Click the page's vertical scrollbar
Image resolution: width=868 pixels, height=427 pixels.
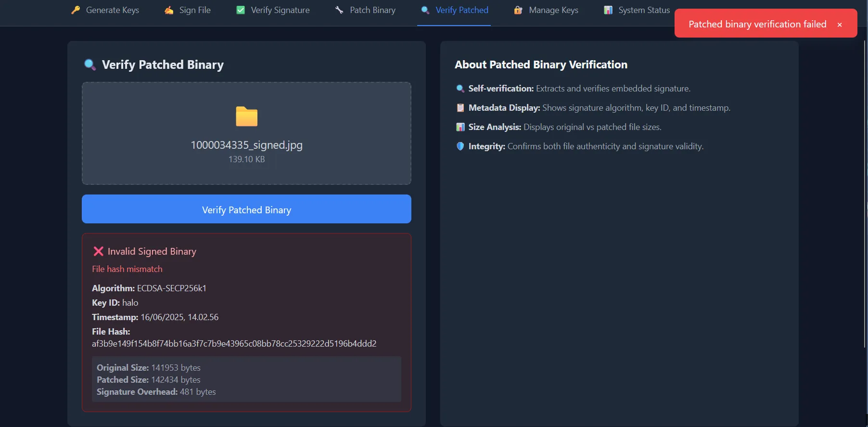click(x=865, y=193)
